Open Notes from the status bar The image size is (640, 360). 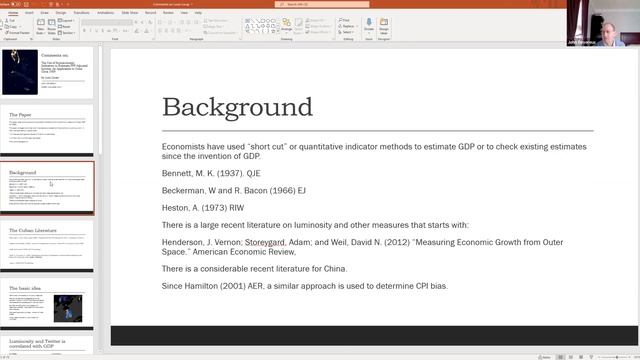click(x=544, y=357)
